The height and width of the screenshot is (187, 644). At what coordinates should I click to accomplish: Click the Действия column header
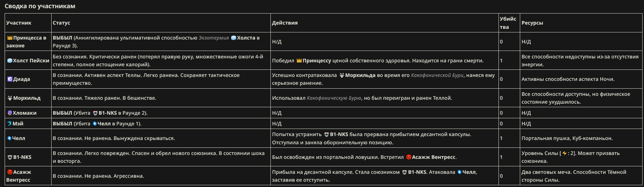(x=285, y=23)
